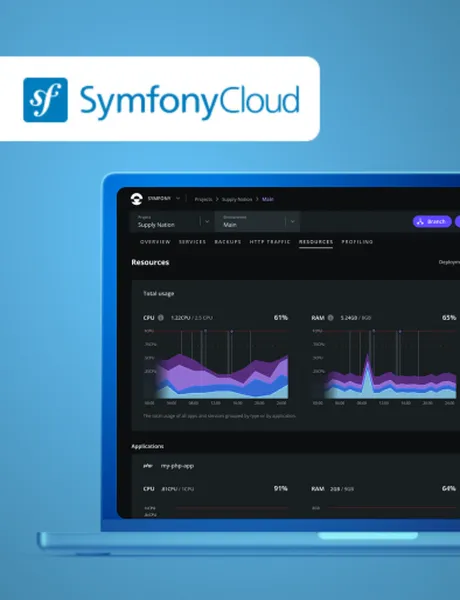Click the Resources page heading
This screenshot has width=460, height=600.
(150, 262)
